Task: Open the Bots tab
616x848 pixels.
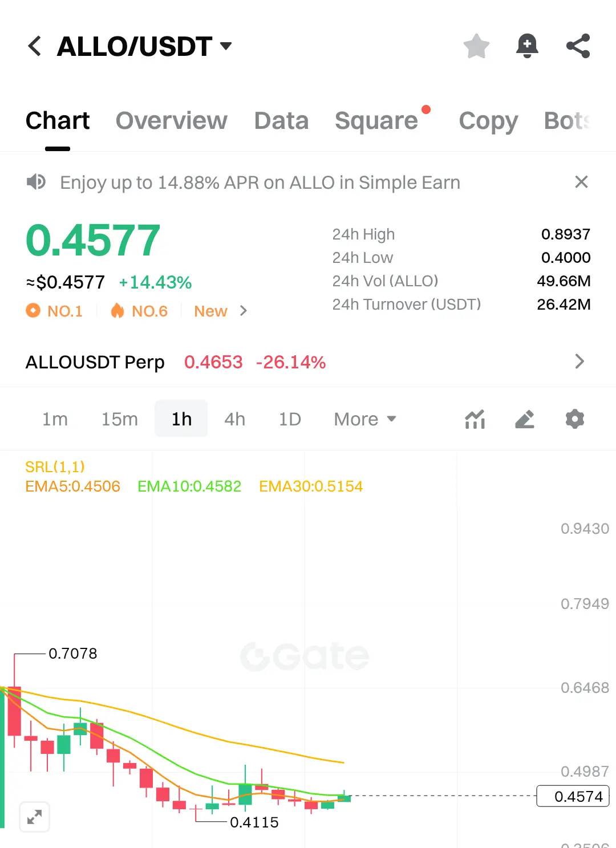Action: pos(567,121)
